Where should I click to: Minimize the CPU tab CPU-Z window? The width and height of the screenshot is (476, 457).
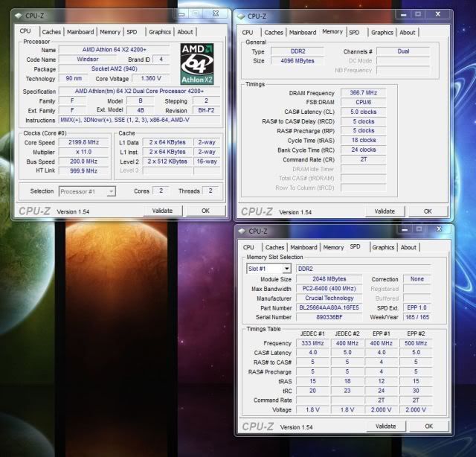[181, 14]
